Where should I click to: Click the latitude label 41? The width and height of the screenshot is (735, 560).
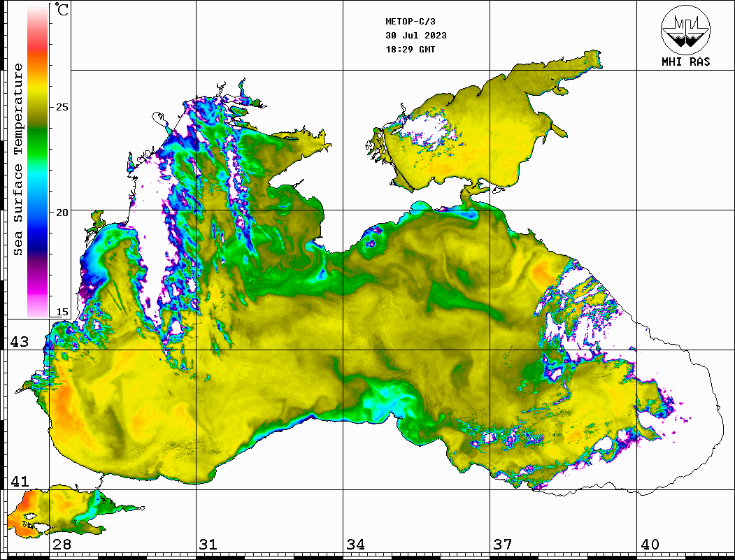[x=20, y=482]
